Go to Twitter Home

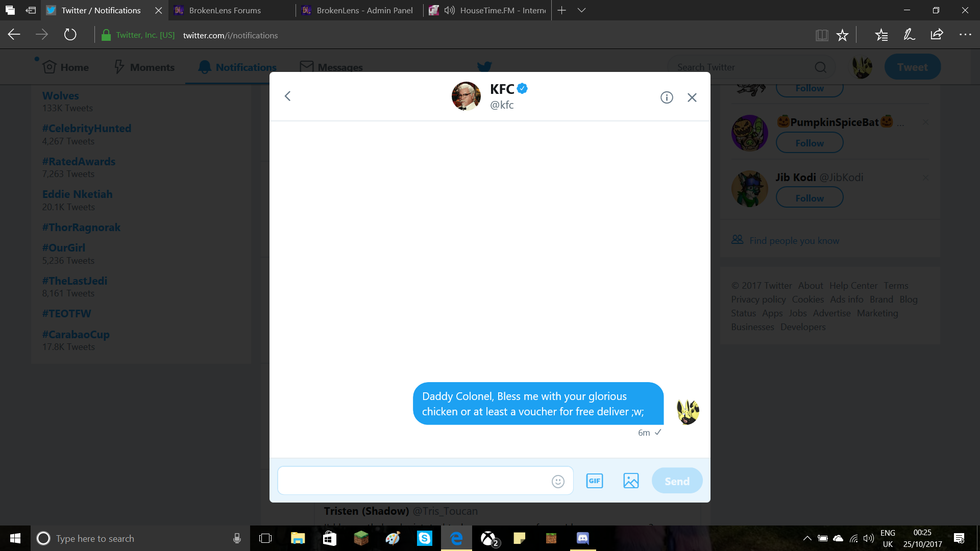66,67
